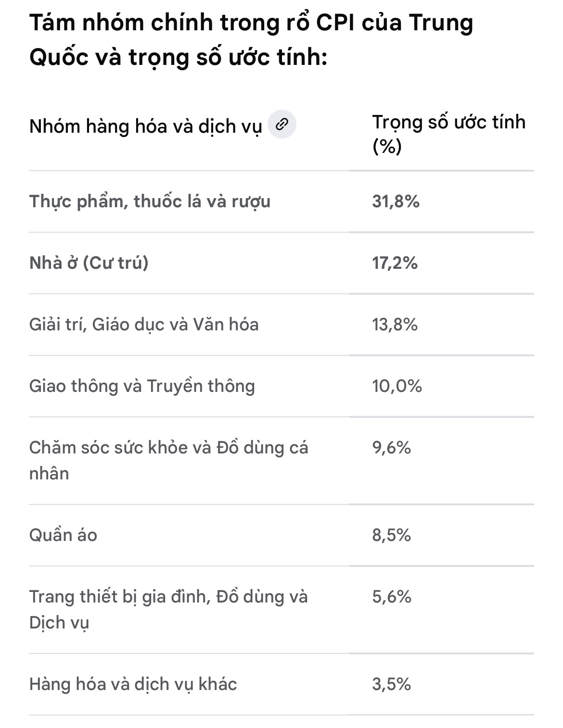Select the 10,0% weight value
This screenshot has width=563, height=728.
click(x=397, y=386)
